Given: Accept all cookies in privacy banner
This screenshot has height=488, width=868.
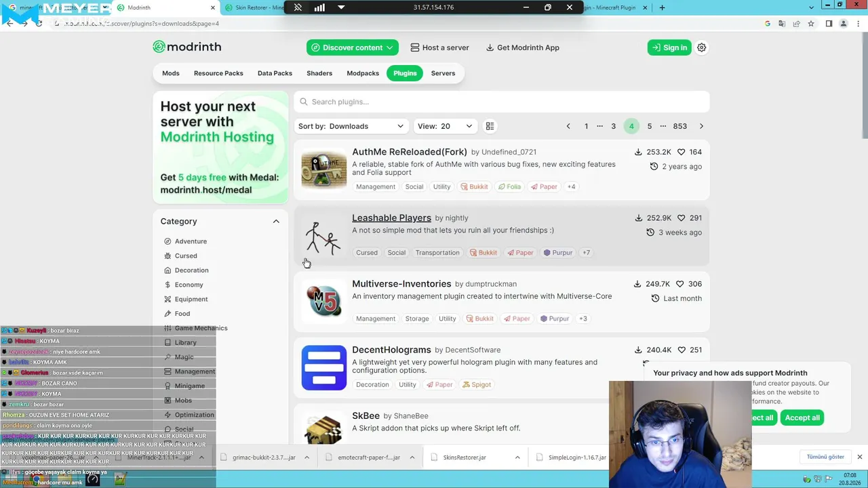Looking at the screenshot, I should tap(802, 418).
